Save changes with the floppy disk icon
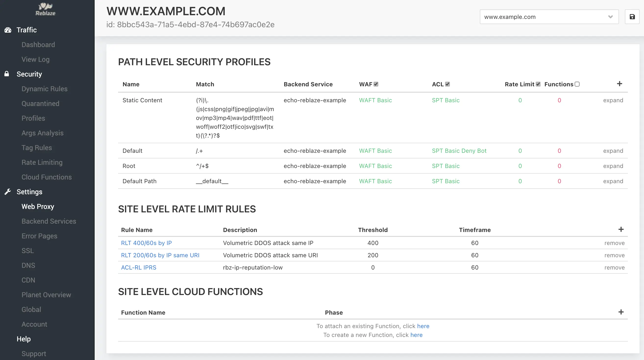 pos(632,17)
